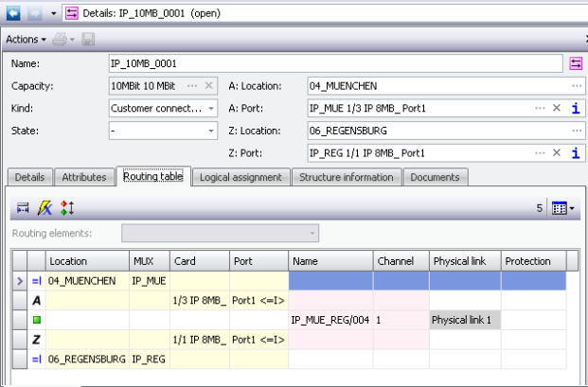588x387 pixels.
Task: Clear the Capacity field with X
Action: pyautogui.click(x=209, y=86)
